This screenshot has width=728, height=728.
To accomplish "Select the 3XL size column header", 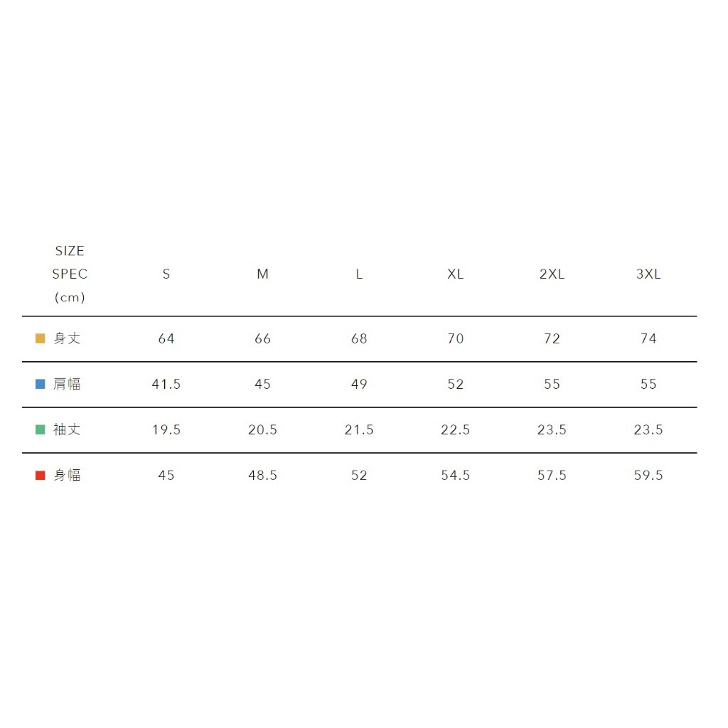I will (648, 274).
